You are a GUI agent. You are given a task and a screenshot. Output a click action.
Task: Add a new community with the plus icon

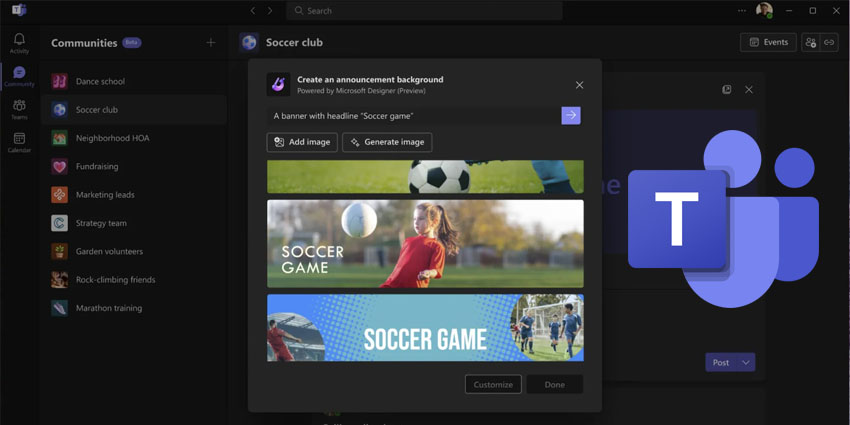211,42
